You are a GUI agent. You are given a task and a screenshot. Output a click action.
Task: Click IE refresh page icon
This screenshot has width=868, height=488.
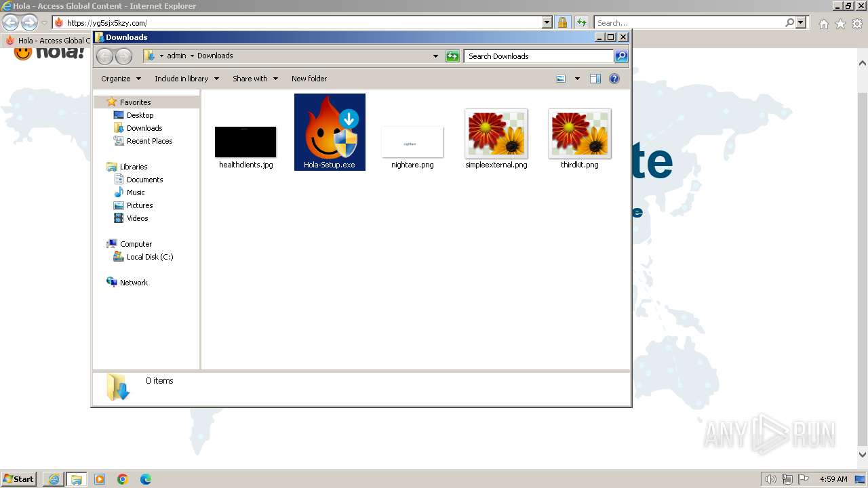(581, 22)
